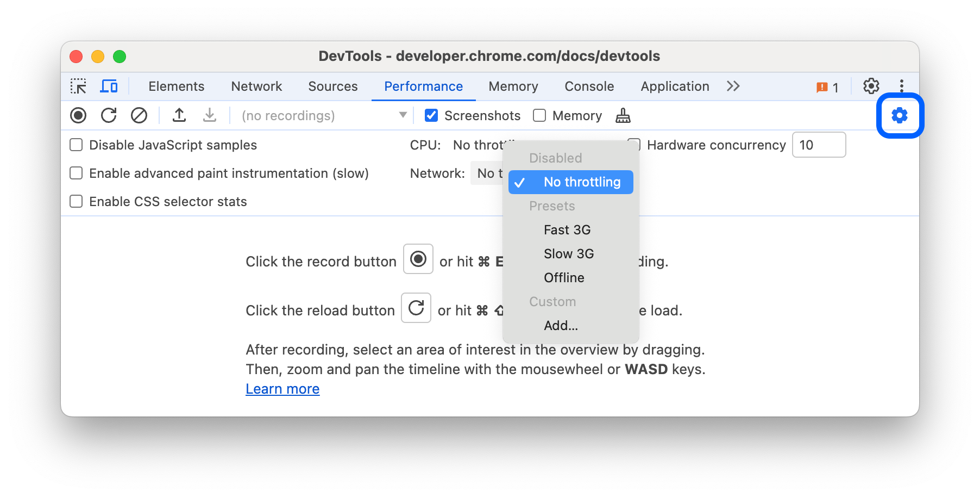Screen dimensions: 980x497
Task: Select the inspect element tool
Action: point(78,86)
